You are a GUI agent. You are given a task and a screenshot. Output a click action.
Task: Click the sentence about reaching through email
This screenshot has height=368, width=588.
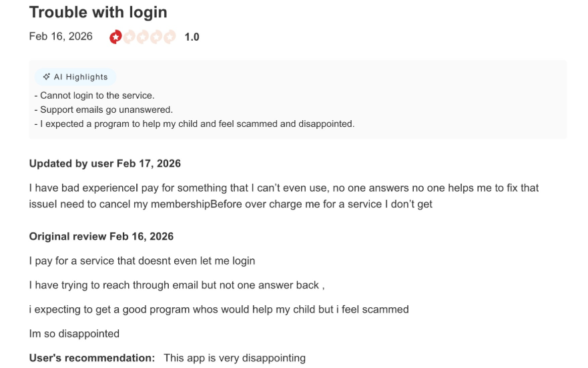[177, 285]
